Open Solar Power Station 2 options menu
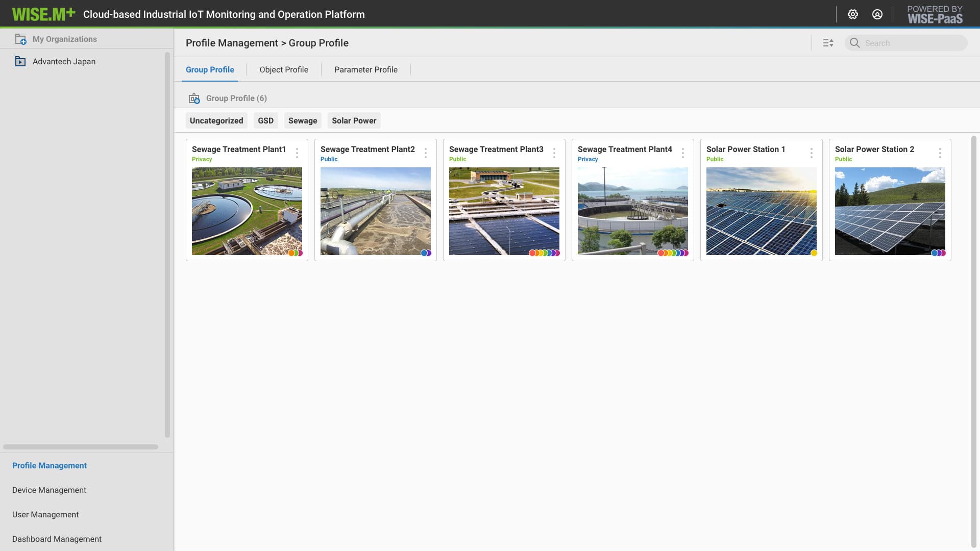980x551 pixels. click(x=940, y=153)
